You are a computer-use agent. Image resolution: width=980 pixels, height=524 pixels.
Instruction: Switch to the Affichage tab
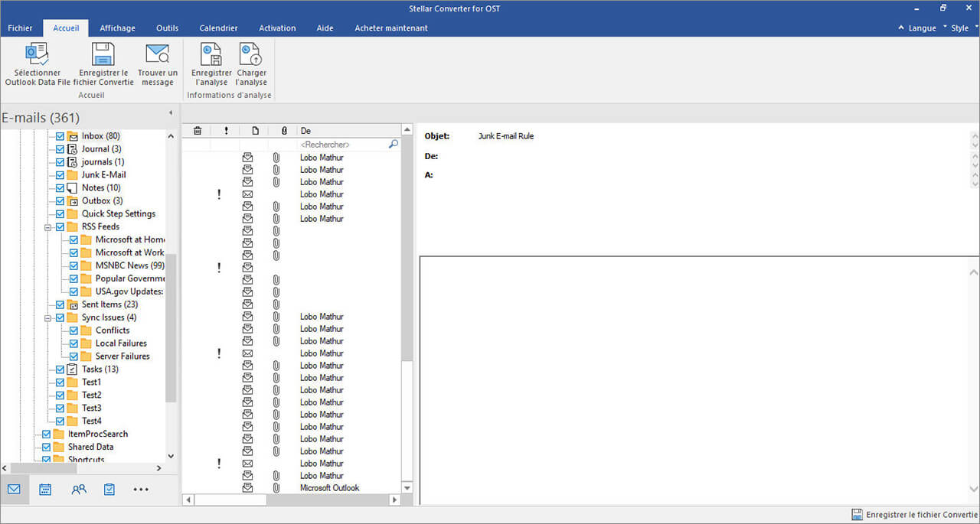coord(117,28)
